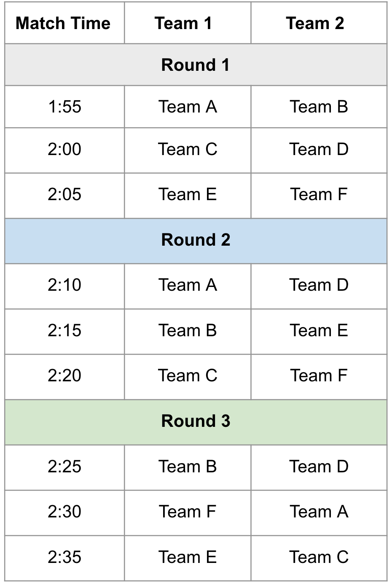Select the 2:35 match time cell
392x584 pixels.
(64, 557)
